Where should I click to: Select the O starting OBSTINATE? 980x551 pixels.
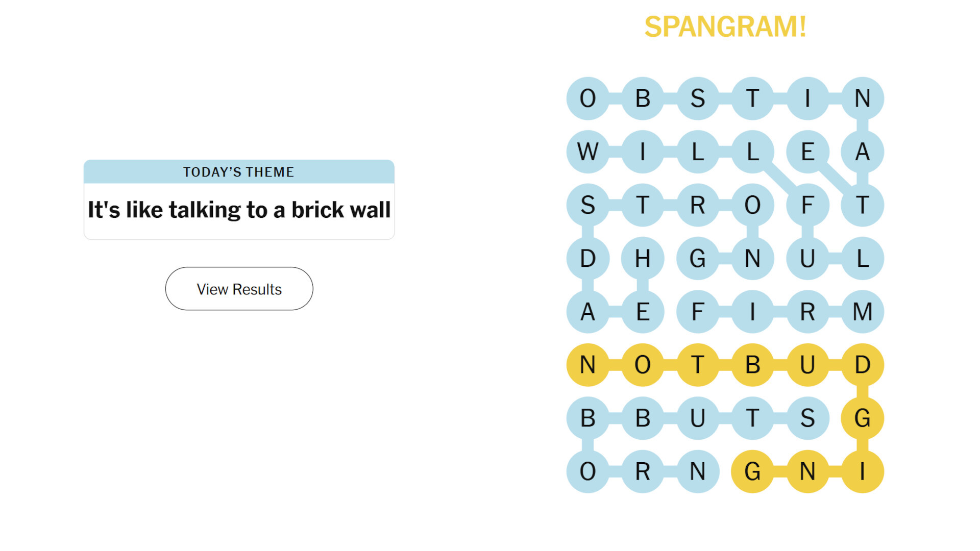[587, 98]
